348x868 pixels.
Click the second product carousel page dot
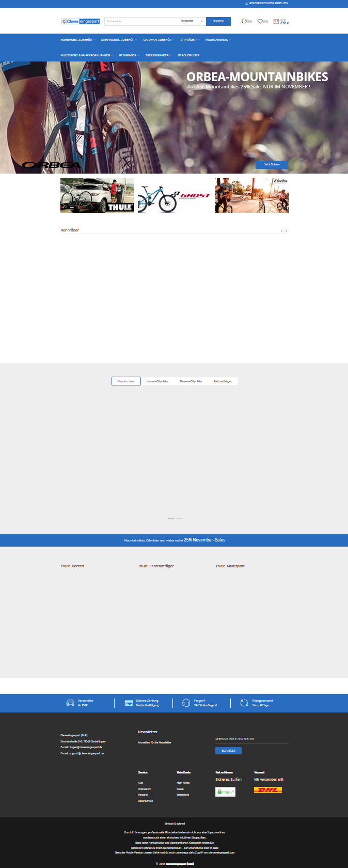[x=179, y=518]
